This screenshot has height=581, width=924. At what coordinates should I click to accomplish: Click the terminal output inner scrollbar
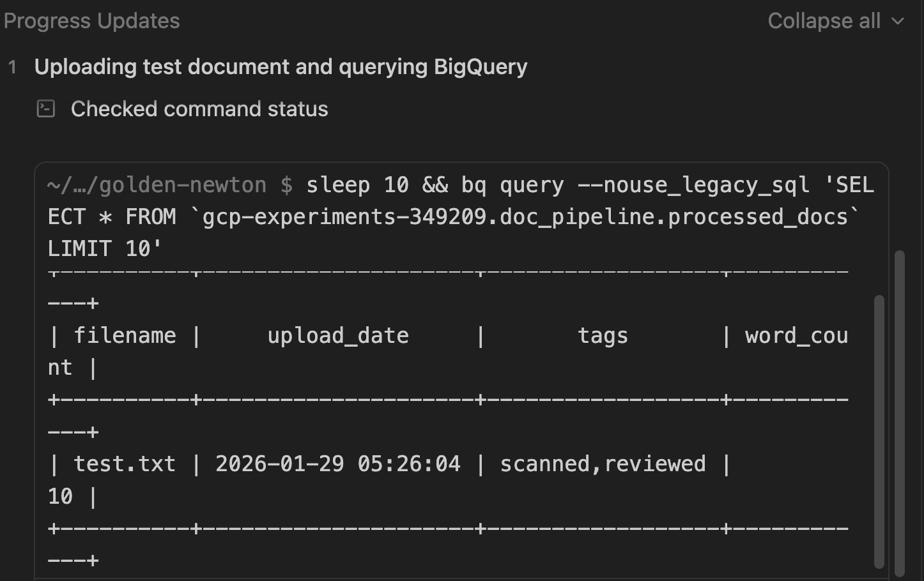pyautogui.click(x=879, y=431)
